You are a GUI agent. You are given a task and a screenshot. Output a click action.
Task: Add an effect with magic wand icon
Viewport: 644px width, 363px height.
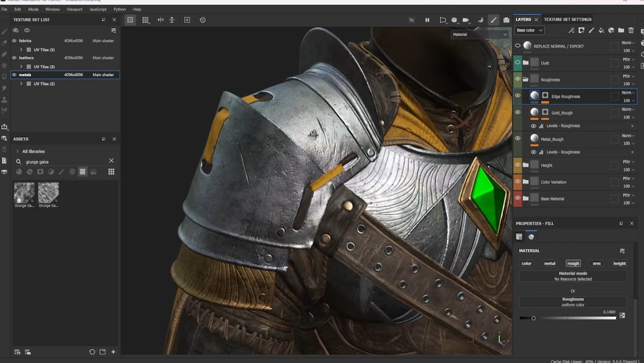pos(571,31)
